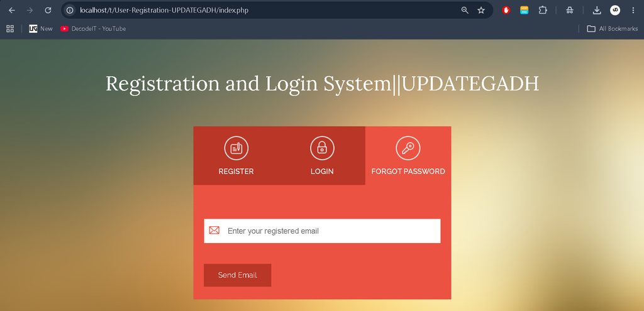Click the Registration and Login System heading
Image resolution: width=644 pixels, height=311 pixels.
[322, 84]
